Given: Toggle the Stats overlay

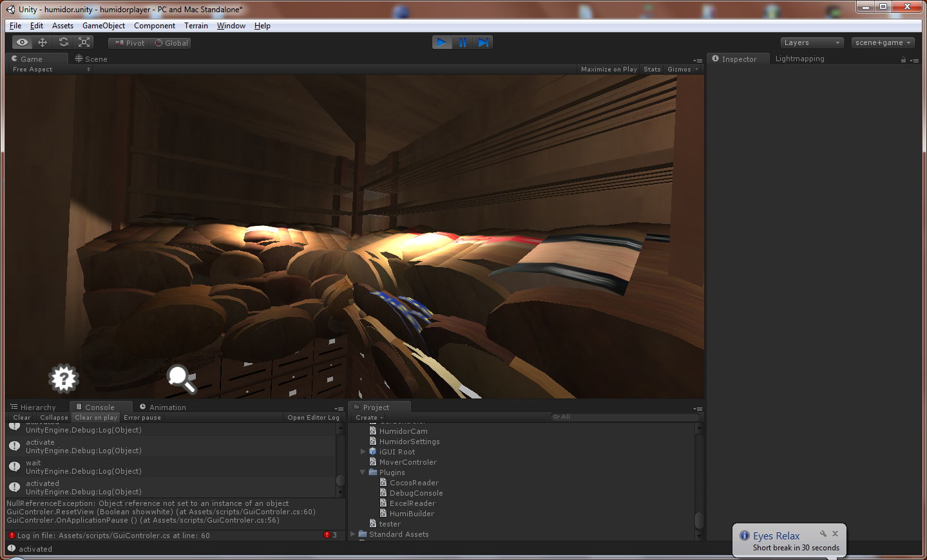Looking at the screenshot, I should (652, 70).
